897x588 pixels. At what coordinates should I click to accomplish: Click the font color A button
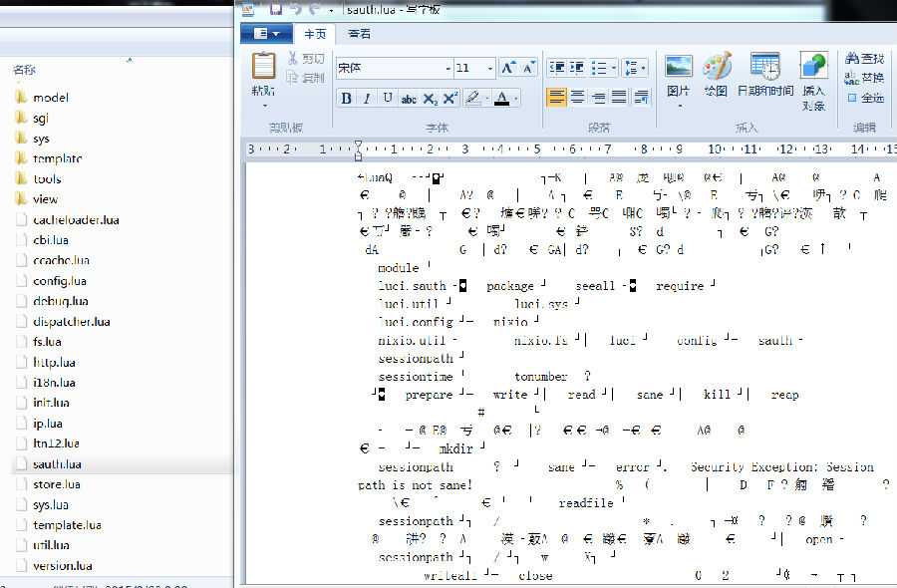(501, 99)
